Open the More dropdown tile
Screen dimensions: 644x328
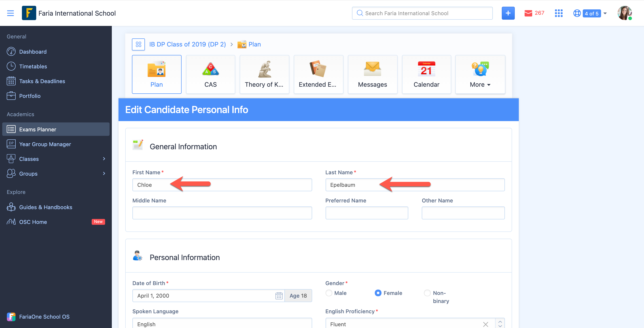pyautogui.click(x=480, y=74)
